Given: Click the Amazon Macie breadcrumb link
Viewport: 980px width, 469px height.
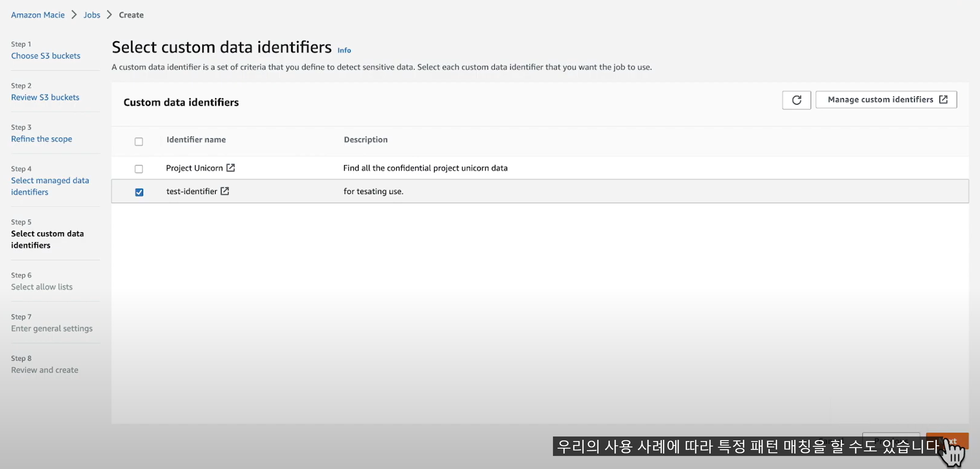Looking at the screenshot, I should tap(38, 15).
